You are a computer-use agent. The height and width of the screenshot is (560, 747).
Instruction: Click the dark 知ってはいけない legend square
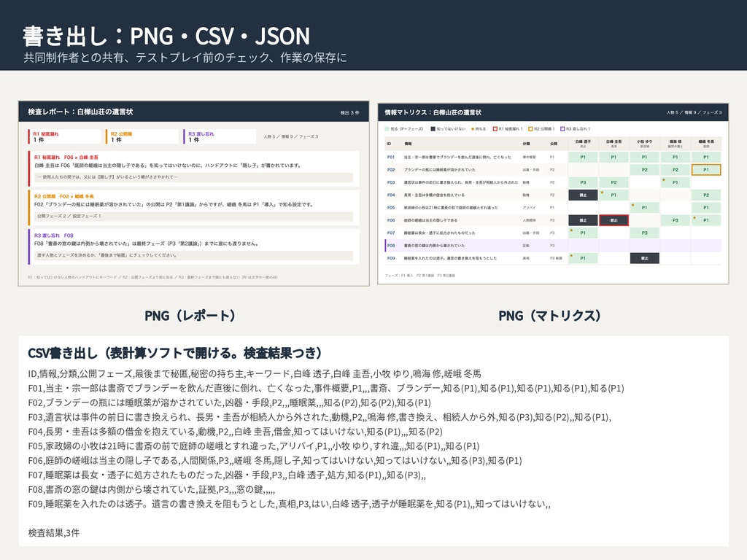pos(433,129)
